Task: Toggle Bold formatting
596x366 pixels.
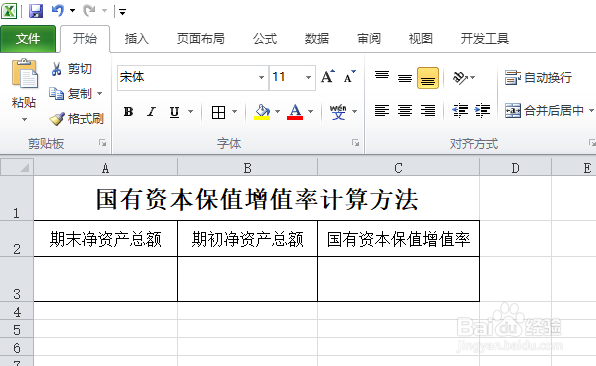Action: pos(128,112)
